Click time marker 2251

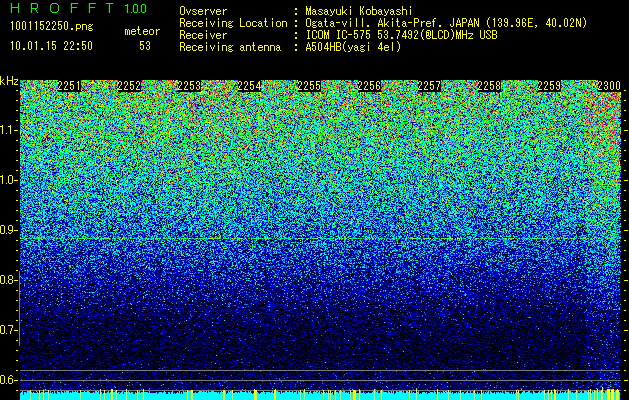point(69,86)
